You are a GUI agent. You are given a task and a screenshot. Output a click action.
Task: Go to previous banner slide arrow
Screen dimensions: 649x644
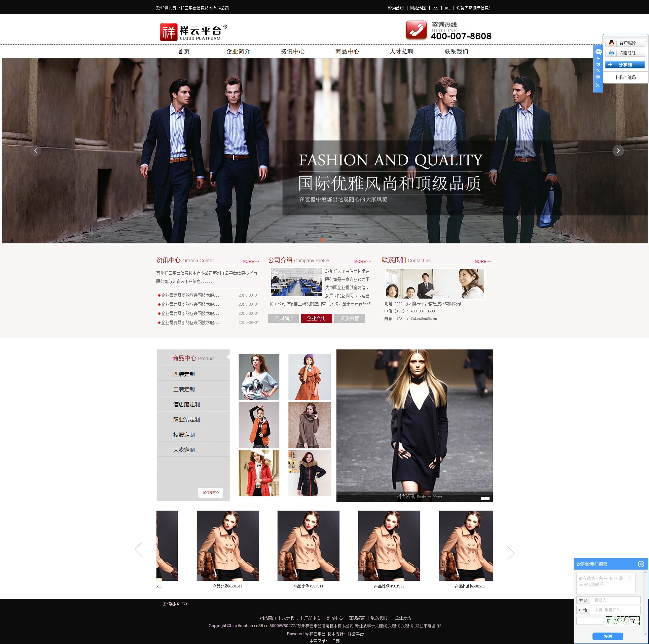point(36,151)
